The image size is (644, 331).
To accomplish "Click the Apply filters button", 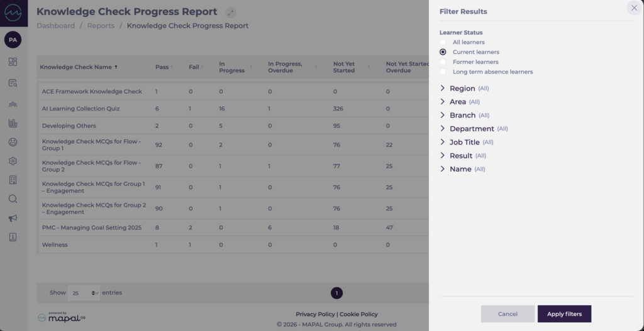I will [564, 314].
